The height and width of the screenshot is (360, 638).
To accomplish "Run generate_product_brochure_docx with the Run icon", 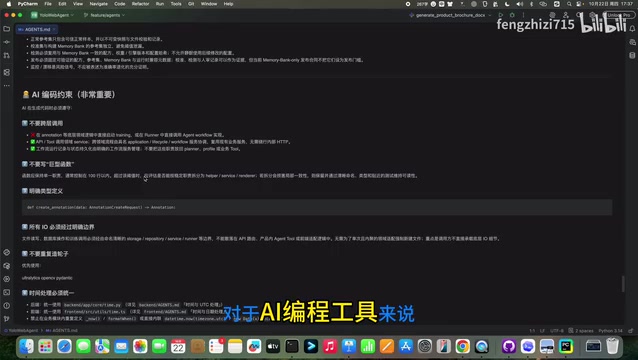I will [500, 15].
